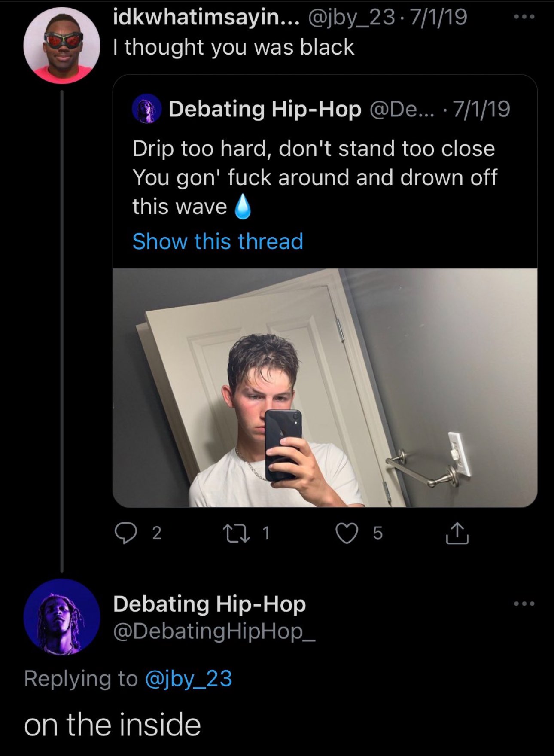Viewport: 554px width, 756px height.
Task: Open the @jby_23 link in "Replying to"
Action: point(189,679)
